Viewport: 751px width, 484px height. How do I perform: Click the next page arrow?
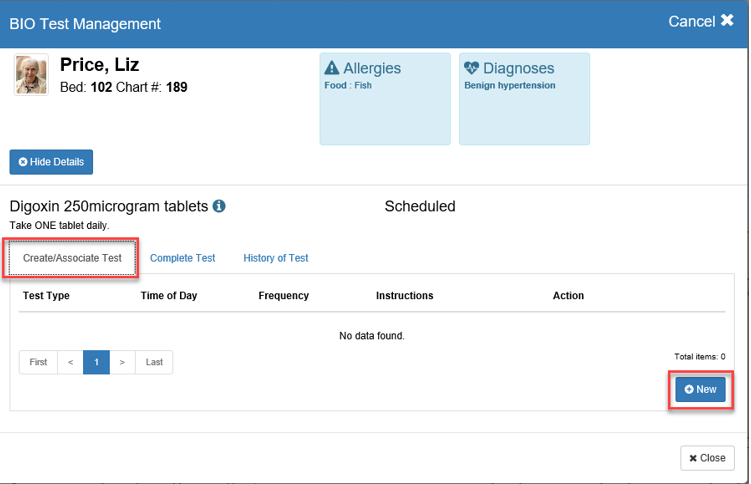pyautogui.click(x=122, y=362)
